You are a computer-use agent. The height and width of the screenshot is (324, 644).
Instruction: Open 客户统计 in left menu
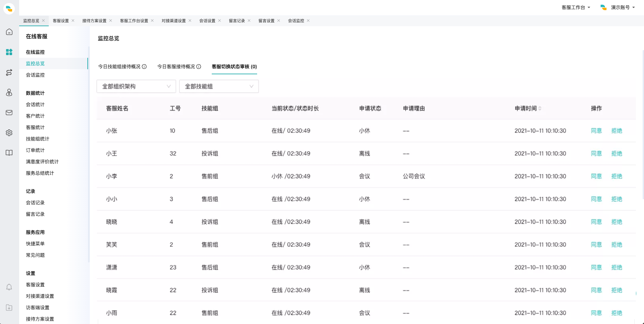(35, 116)
